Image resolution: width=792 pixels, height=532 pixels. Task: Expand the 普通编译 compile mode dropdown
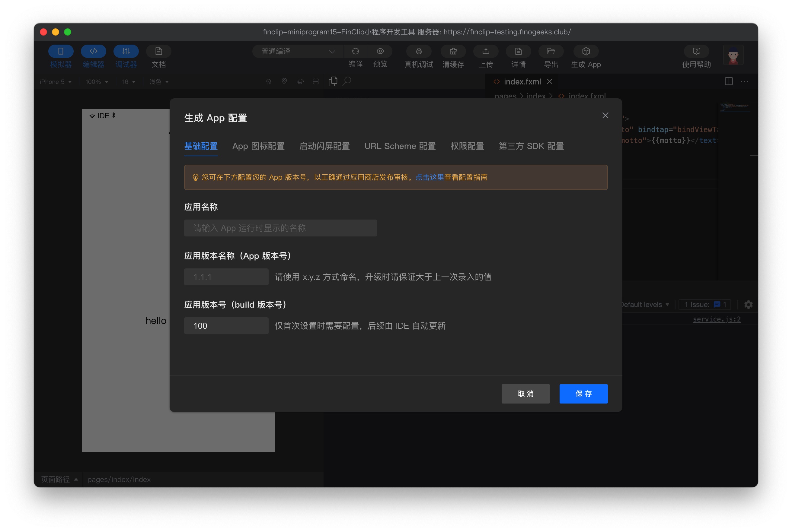point(298,51)
